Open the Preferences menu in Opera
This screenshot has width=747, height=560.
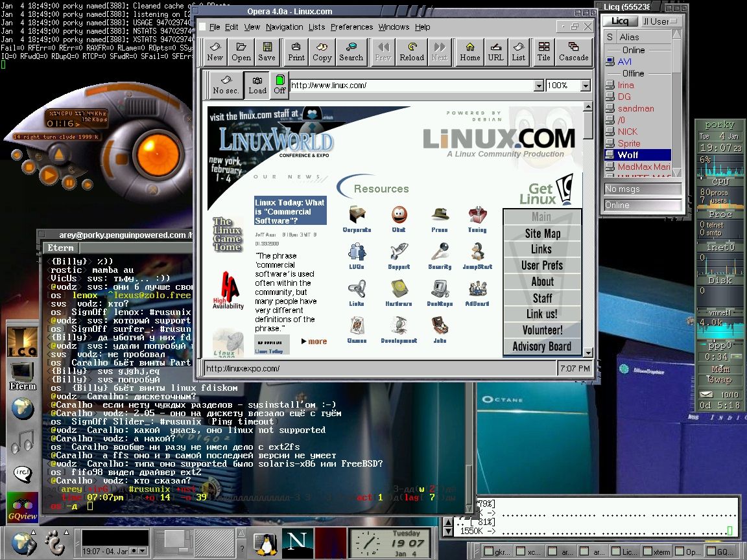(351, 27)
